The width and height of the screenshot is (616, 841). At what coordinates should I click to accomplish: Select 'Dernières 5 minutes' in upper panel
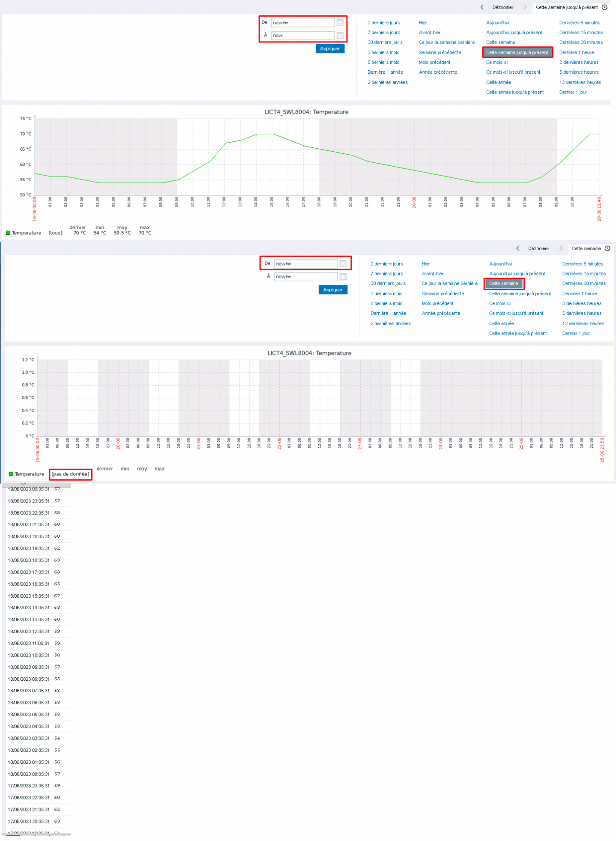580,23
